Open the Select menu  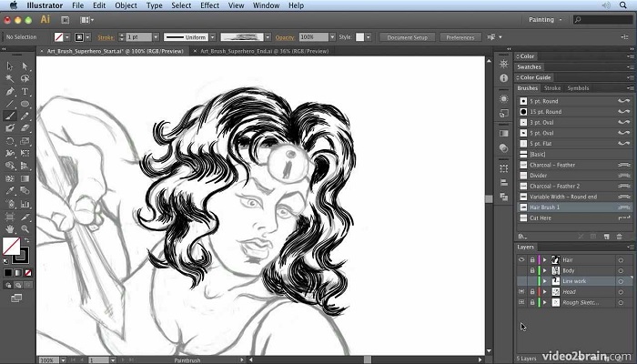(x=181, y=5)
